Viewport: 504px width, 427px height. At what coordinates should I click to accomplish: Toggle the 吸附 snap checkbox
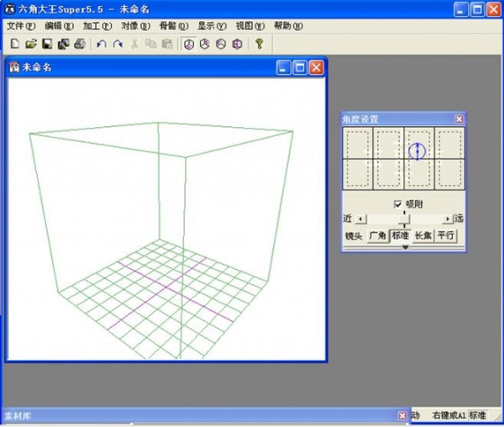pyautogui.click(x=398, y=204)
